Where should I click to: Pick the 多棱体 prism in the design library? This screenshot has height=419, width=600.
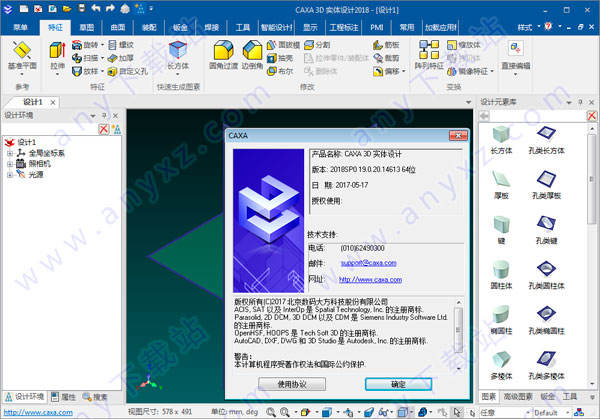[501, 365]
